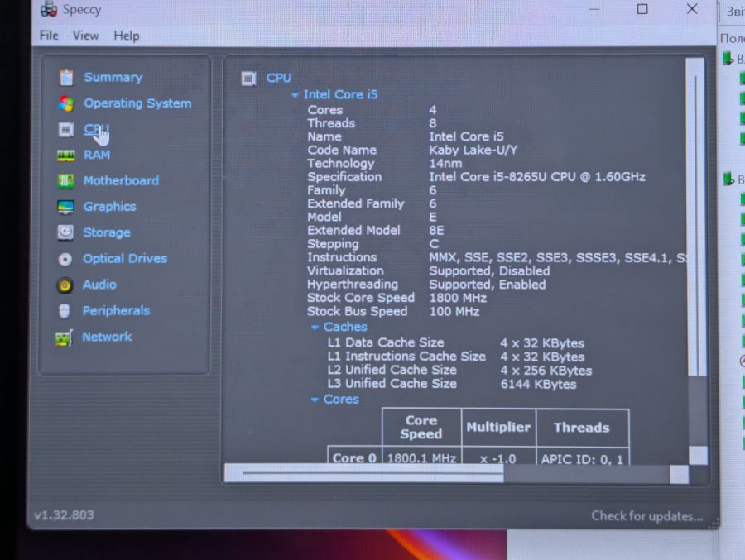
Task: Click the Graphics monitor icon
Action: (x=65, y=207)
